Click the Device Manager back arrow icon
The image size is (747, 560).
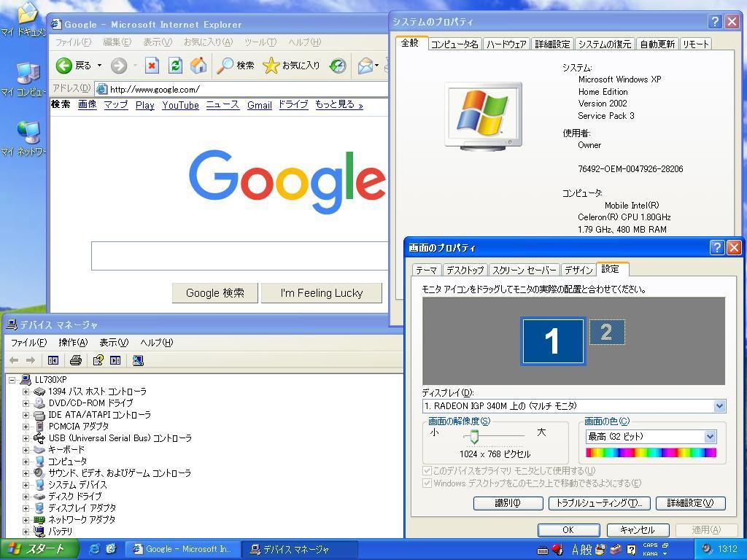[x=14, y=360]
